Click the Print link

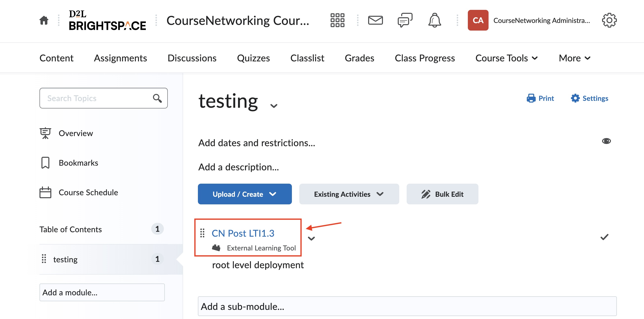540,98
